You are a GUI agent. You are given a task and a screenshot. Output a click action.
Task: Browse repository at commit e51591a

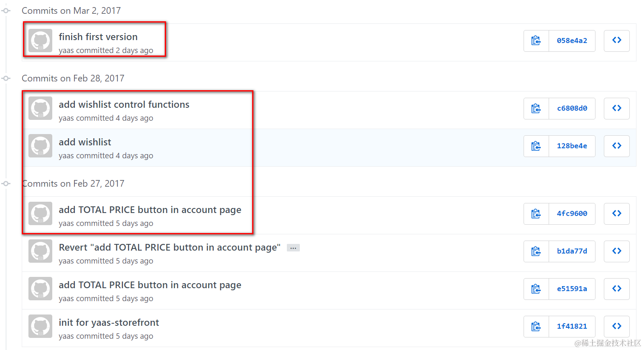617,289
